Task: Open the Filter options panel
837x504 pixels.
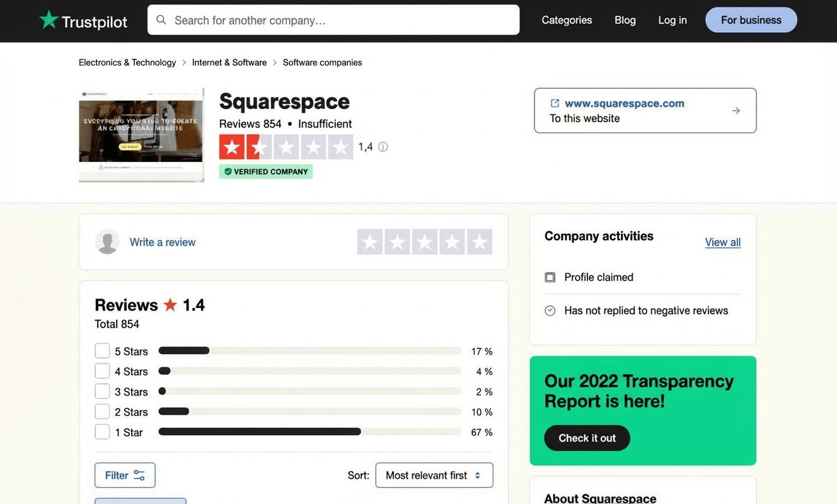Action: pos(124,475)
